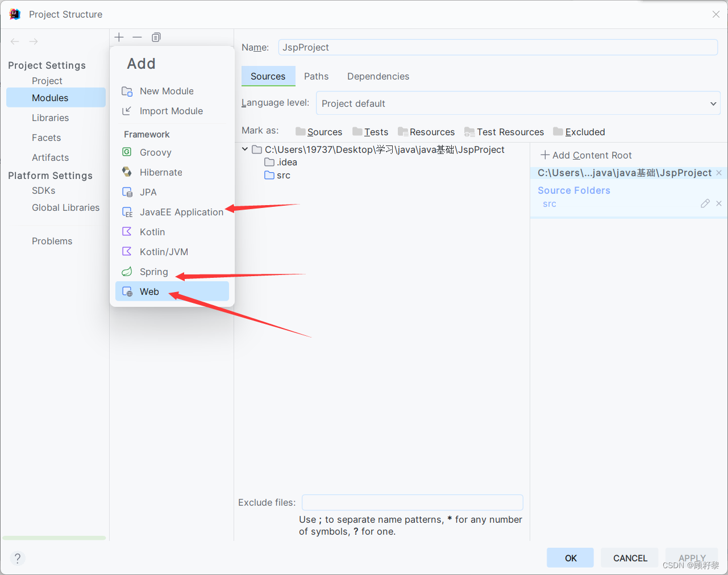728x575 pixels.
Task: Click the OK button
Action: tap(571, 558)
